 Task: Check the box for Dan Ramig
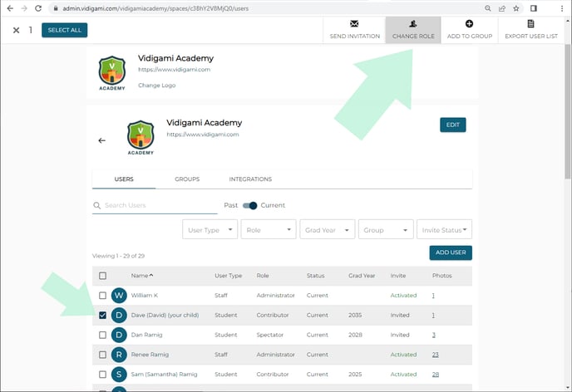pos(102,335)
